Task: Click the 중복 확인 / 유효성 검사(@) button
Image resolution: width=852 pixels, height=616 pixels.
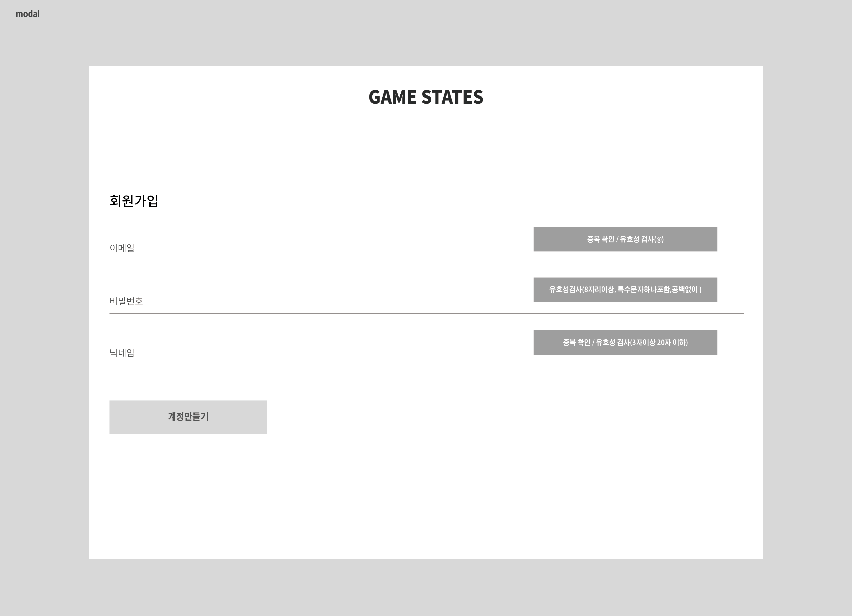Action: [x=625, y=239]
